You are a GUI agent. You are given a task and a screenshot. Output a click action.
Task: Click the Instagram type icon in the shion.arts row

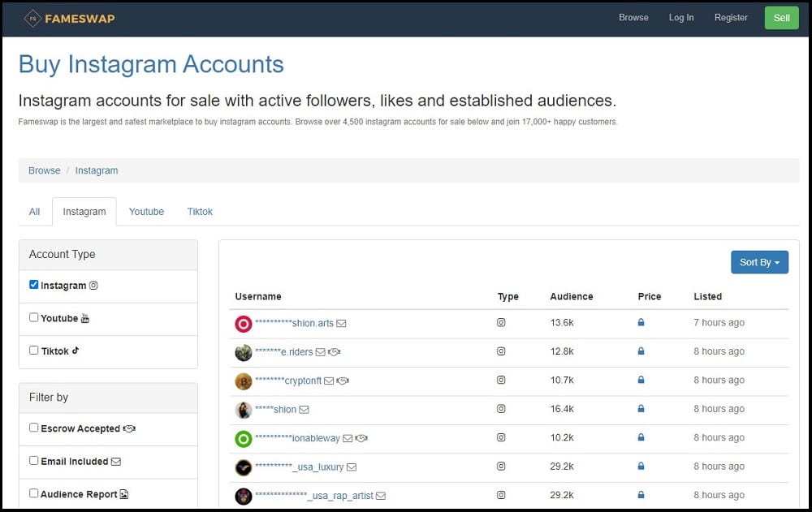pos(501,322)
